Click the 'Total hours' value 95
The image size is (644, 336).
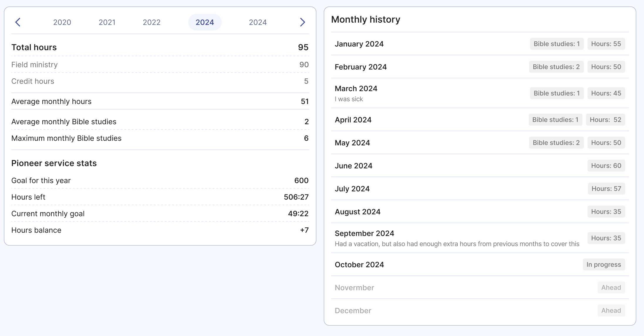click(302, 47)
